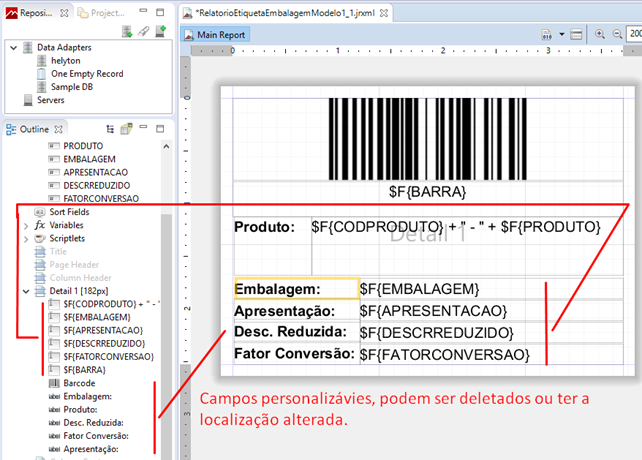Open the dropdown arrow beside query icon
The width and height of the screenshot is (642, 460).
562,34
